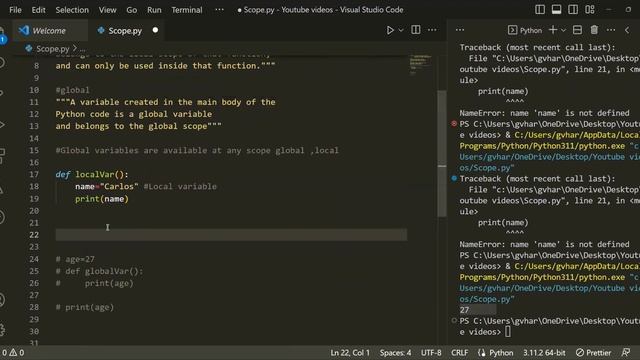The width and height of the screenshot is (640, 360).
Task: Toggle primary side bar layout icon
Action: coord(540,9)
